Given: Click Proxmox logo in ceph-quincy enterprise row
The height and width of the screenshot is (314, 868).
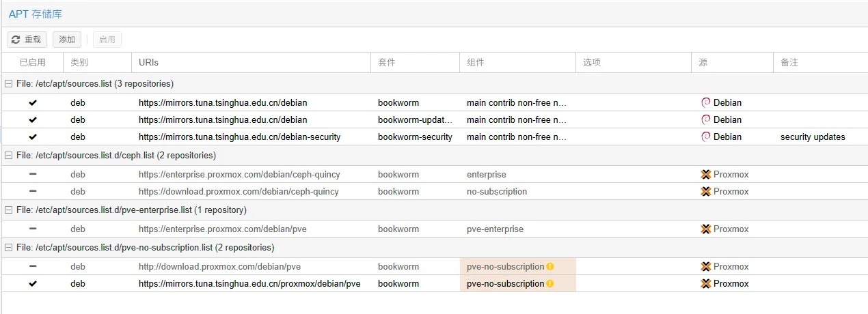Looking at the screenshot, I should click(706, 174).
